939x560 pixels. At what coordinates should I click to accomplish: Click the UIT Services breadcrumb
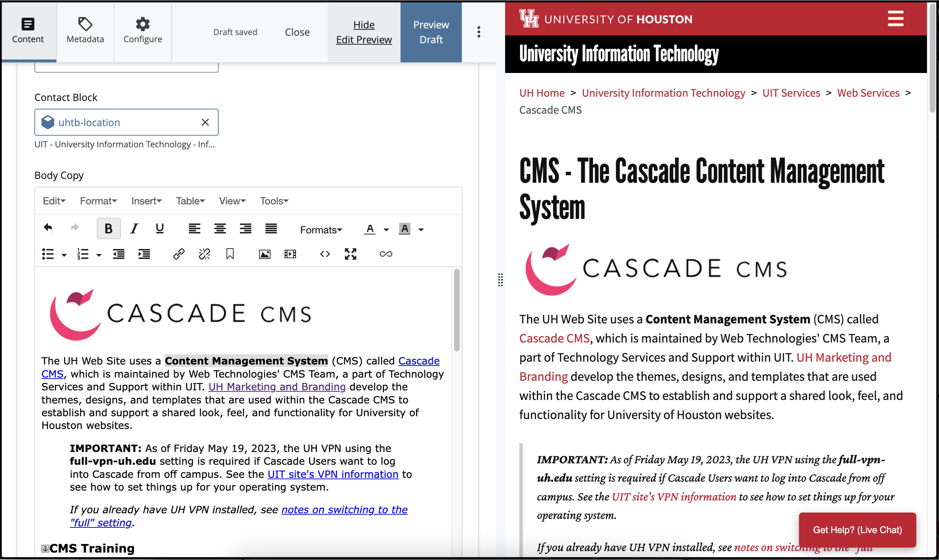(x=791, y=93)
